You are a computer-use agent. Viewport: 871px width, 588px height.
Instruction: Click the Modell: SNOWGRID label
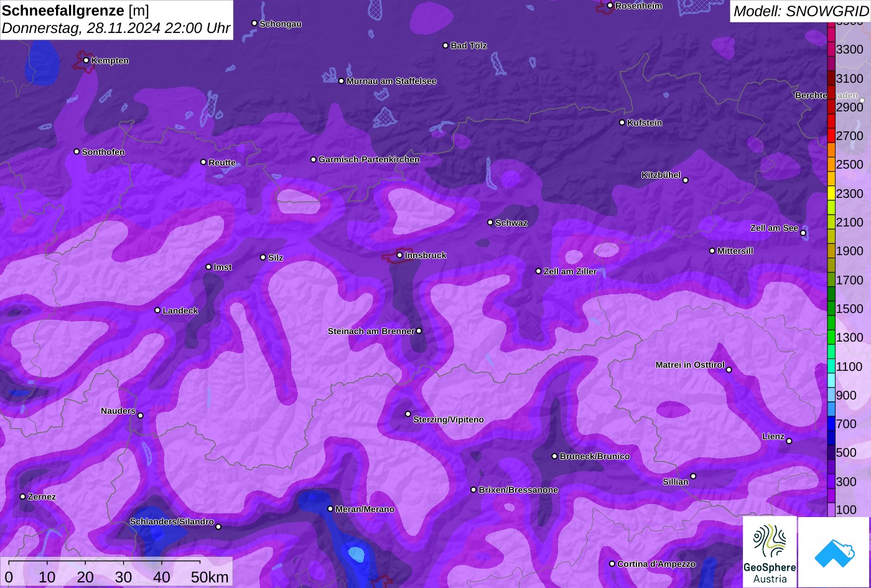coord(800,11)
